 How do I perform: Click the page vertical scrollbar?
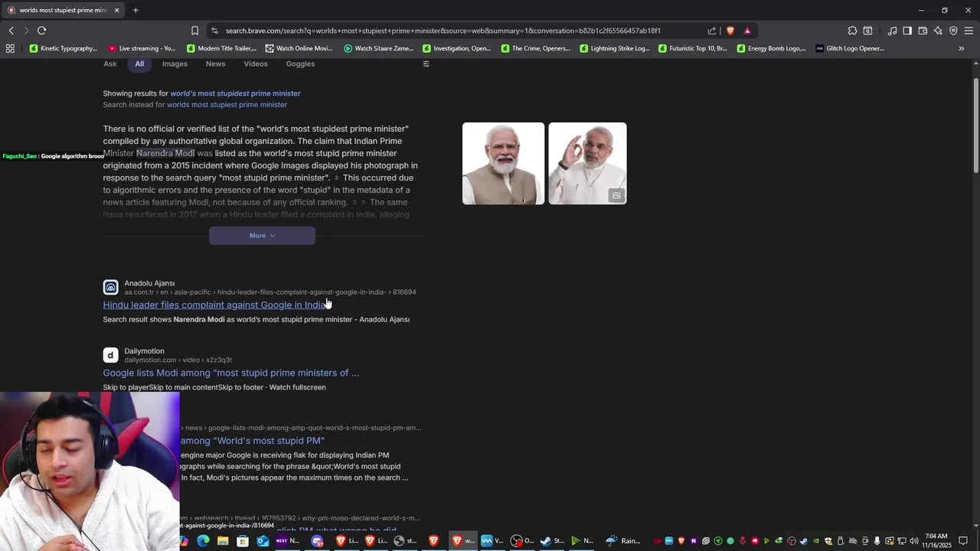tap(975, 126)
